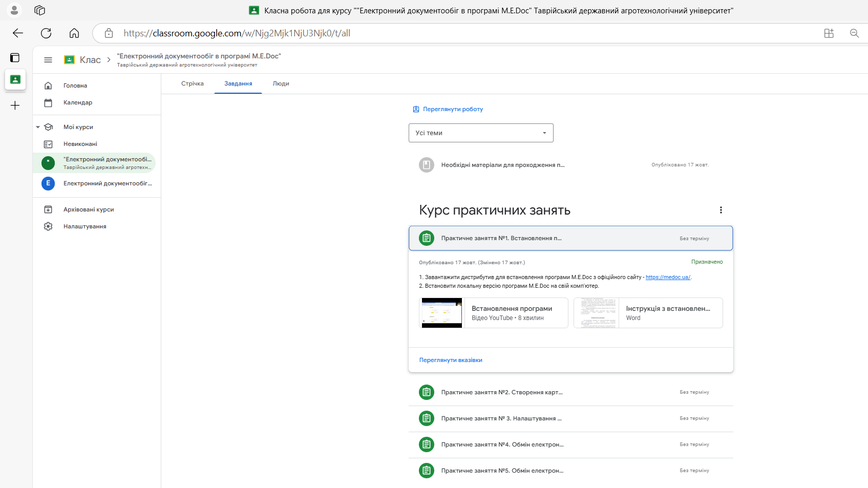The width and height of the screenshot is (868, 488).
Task: Switch to the Люди tab
Action: click(281, 83)
